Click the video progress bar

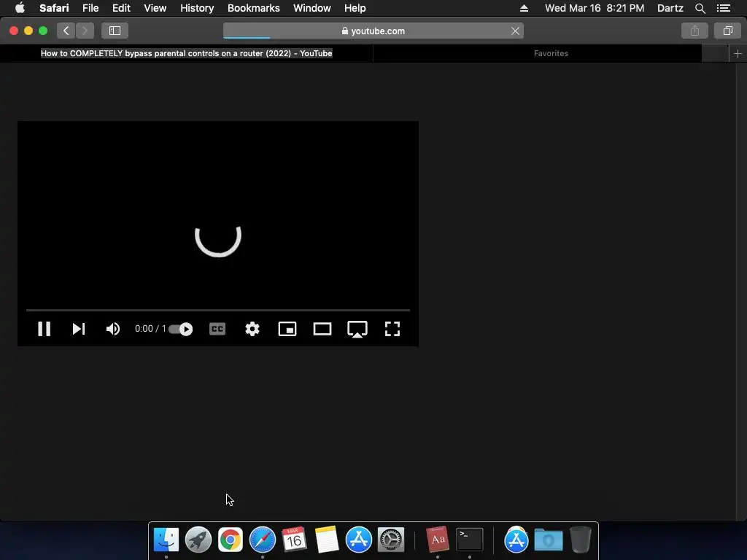[217, 310]
